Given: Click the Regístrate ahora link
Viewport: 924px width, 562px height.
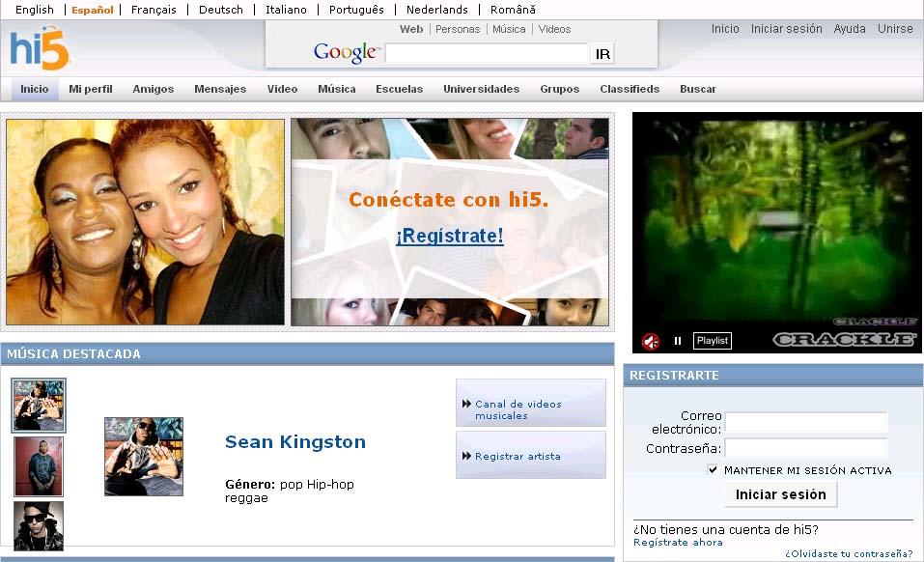Looking at the screenshot, I should coord(678,543).
